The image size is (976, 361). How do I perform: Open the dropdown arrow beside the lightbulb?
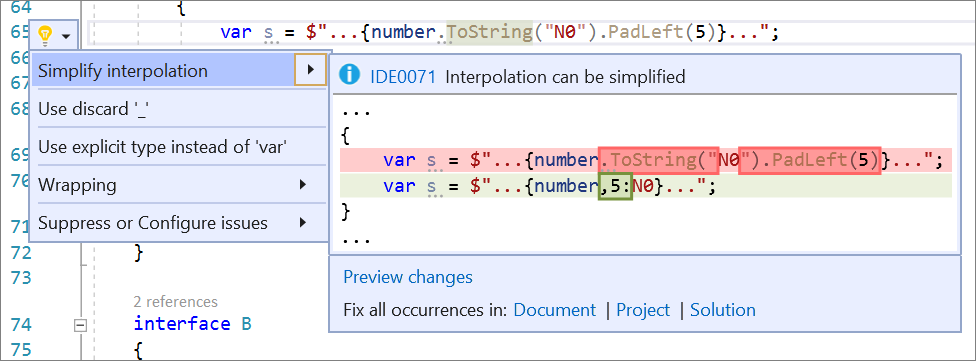[66, 36]
